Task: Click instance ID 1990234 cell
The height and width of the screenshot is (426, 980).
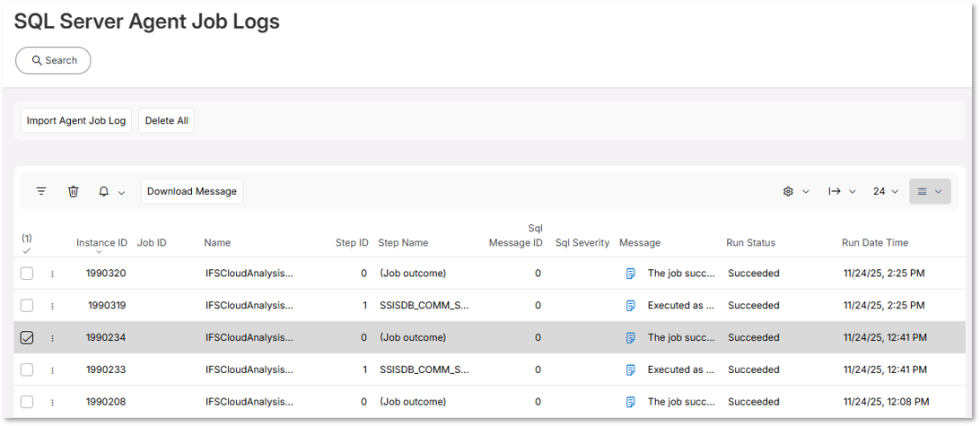Action: click(x=106, y=337)
